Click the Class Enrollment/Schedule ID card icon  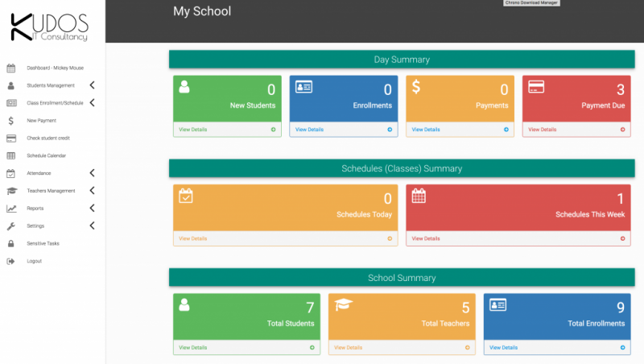click(11, 103)
